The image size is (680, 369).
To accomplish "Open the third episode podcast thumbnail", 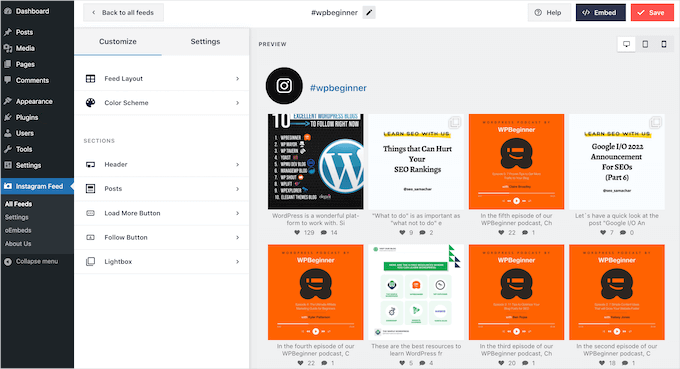I will tap(517, 292).
